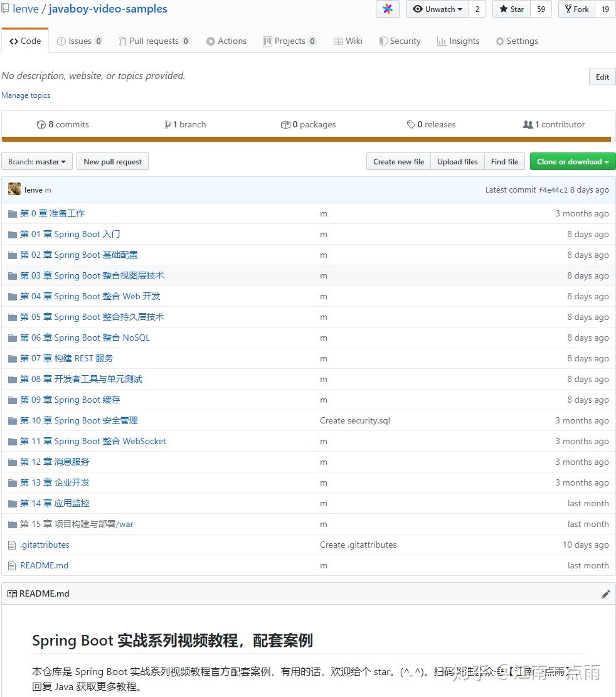Open the Manage topics link
Image resolution: width=616 pixels, height=697 pixels.
click(26, 95)
